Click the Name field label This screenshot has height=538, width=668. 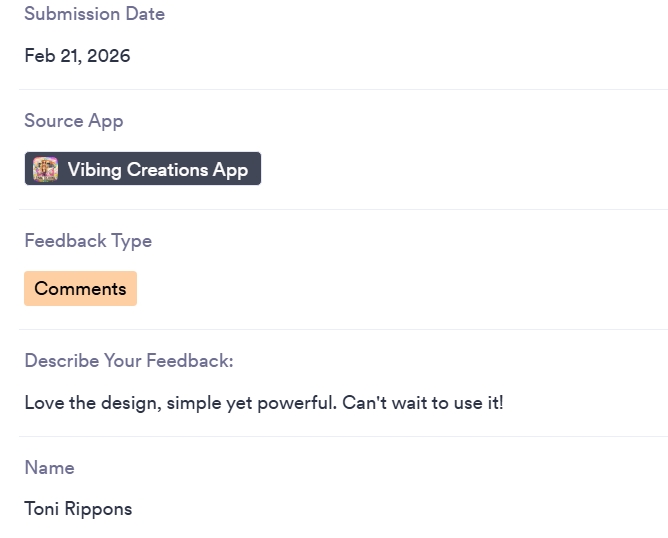(49, 468)
